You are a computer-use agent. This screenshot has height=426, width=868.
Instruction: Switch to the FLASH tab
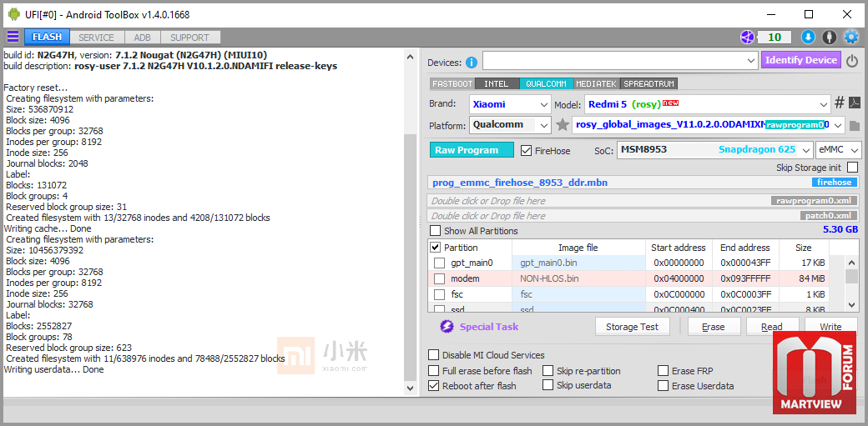coord(47,37)
